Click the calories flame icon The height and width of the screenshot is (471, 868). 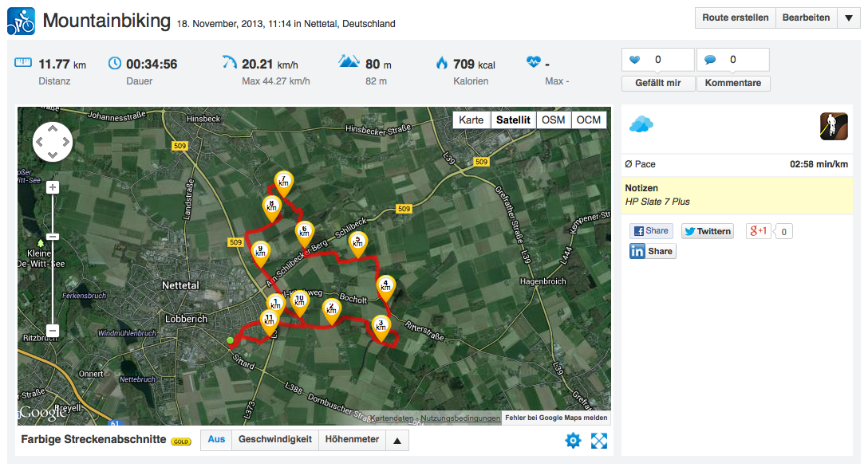pyautogui.click(x=442, y=62)
